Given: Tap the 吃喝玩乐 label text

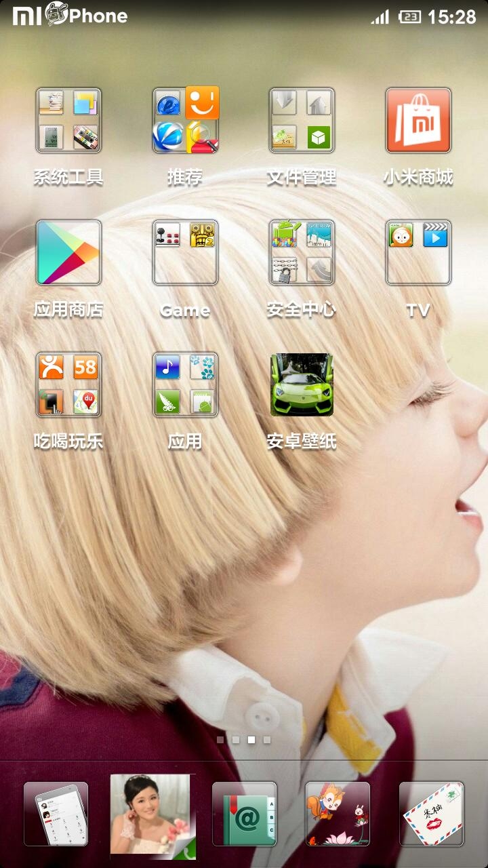Looking at the screenshot, I should pos(68,441).
